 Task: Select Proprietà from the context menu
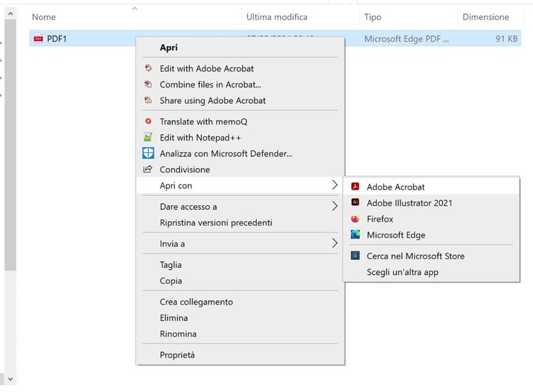click(177, 354)
